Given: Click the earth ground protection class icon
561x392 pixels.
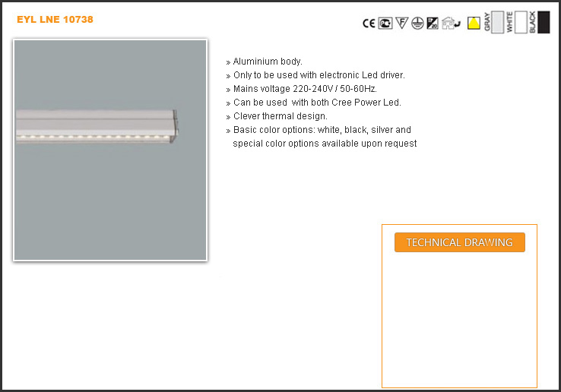Looking at the screenshot, I should point(417,24).
